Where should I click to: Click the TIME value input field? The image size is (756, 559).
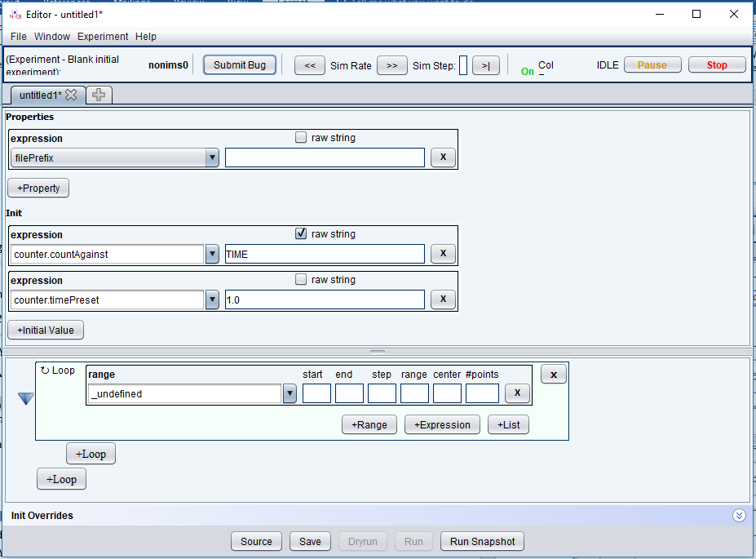pyautogui.click(x=325, y=254)
